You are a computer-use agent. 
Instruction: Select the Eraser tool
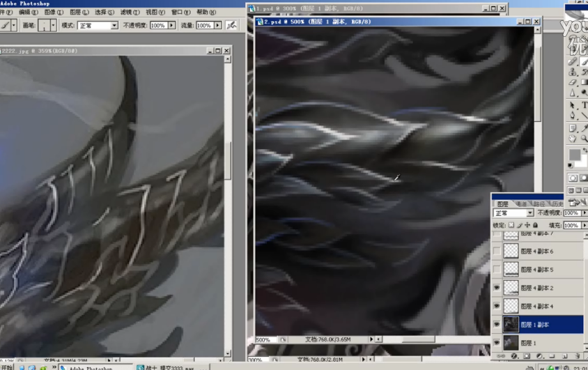[x=573, y=82]
